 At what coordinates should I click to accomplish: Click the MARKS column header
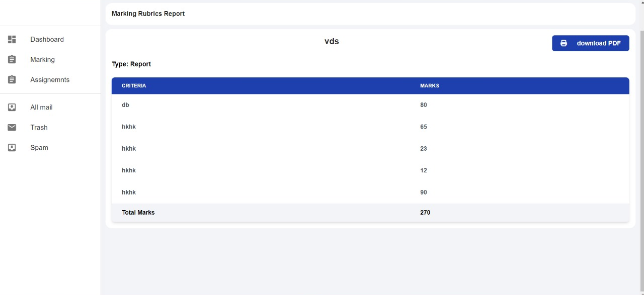click(x=429, y=85)
